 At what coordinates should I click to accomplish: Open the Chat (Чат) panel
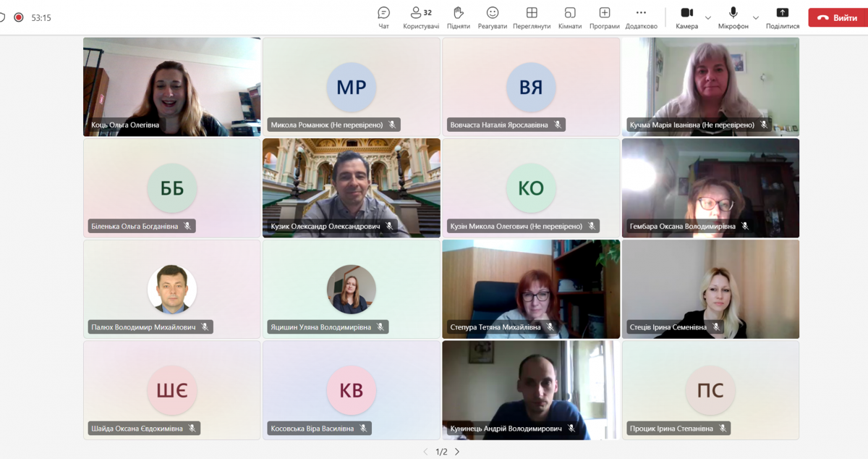point(383,17)
